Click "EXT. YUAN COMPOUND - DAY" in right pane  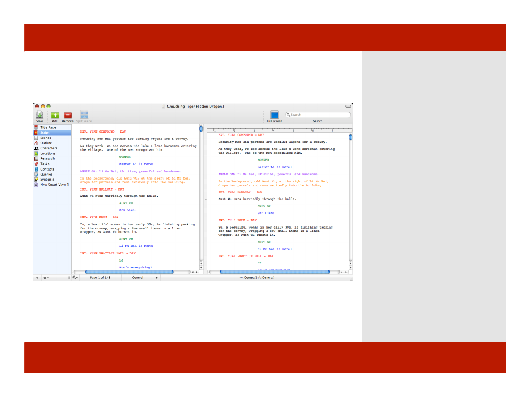[x=241, y=135]
